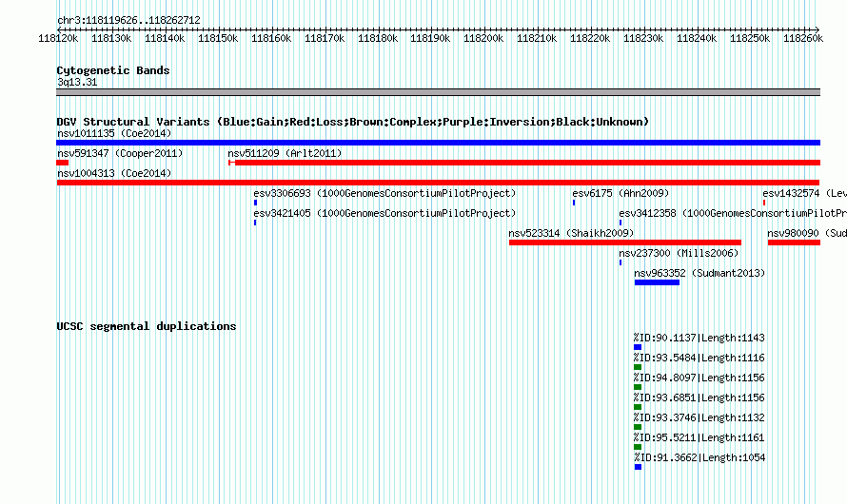Click the 118140k ruler position
The image size is (847, 504).
[165, 38]
